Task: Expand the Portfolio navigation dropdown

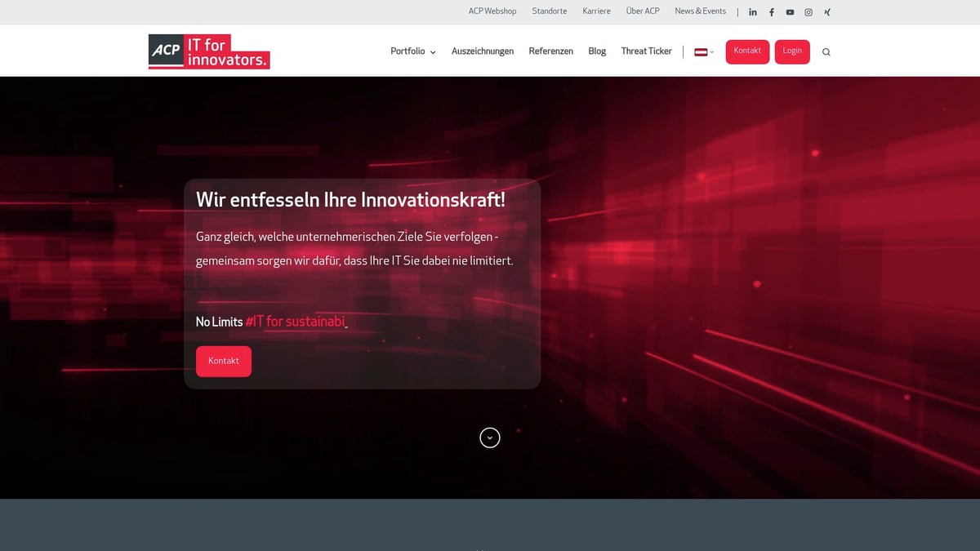Action: point(412,51)
